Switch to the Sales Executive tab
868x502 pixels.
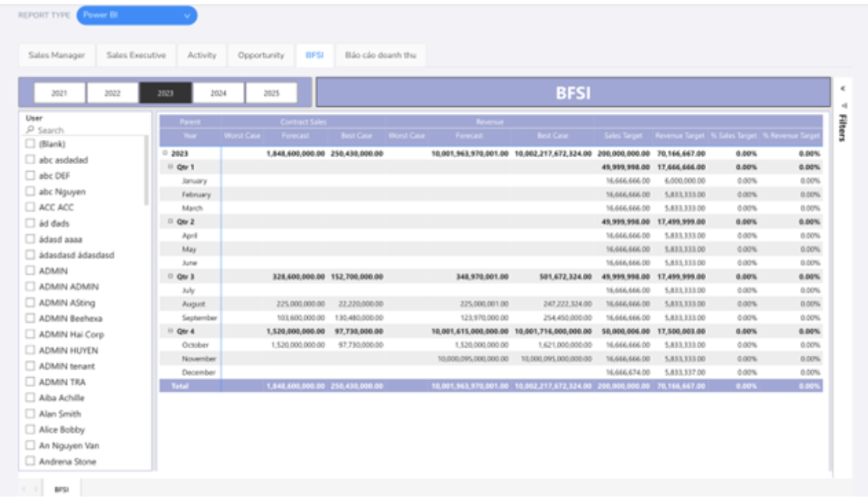click(x=136, y=55)
